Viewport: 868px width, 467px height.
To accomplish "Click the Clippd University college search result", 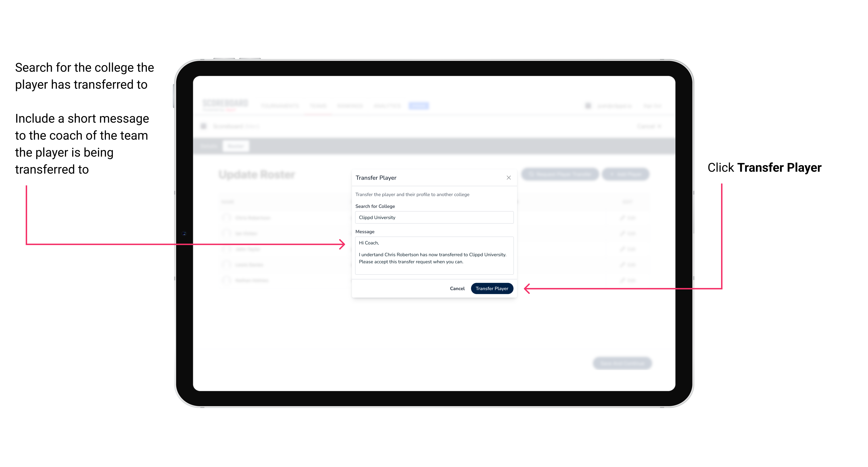I will (433, 217).
